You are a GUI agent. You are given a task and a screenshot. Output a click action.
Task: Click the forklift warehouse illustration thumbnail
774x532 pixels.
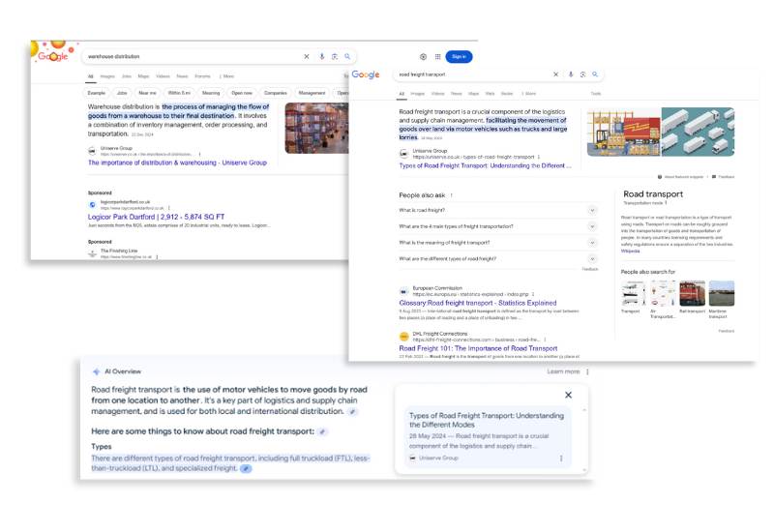tap(624, 132)
